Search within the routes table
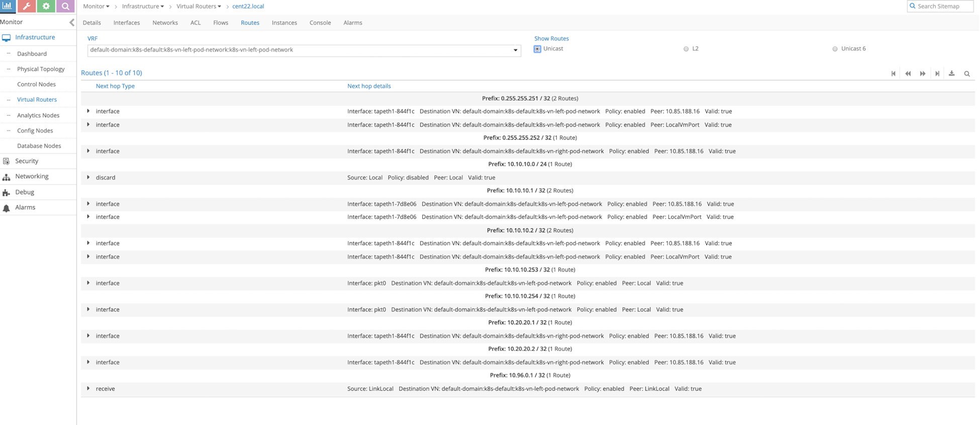The image size is (980, 425). click(x=966, y=73)
